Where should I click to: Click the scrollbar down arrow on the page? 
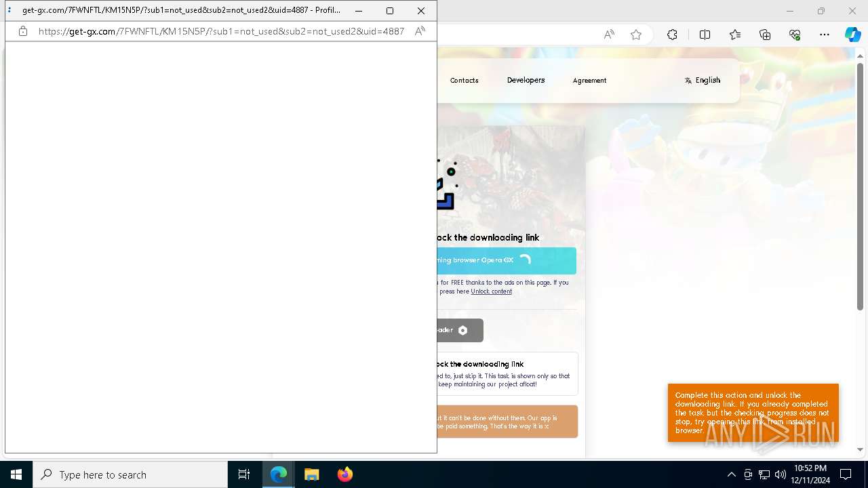[861, 449]
